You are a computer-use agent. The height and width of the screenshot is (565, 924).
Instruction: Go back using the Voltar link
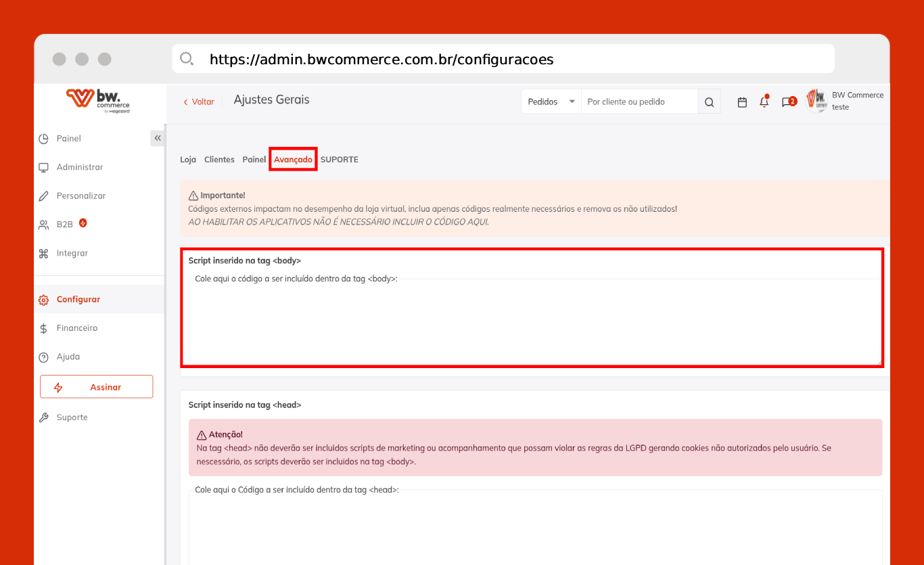coord(199,102)
